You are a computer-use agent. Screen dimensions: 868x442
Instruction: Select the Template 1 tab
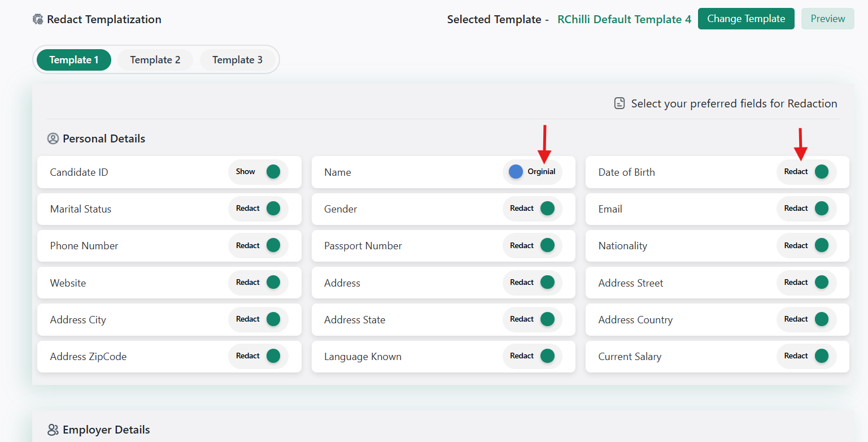(74, 60)
